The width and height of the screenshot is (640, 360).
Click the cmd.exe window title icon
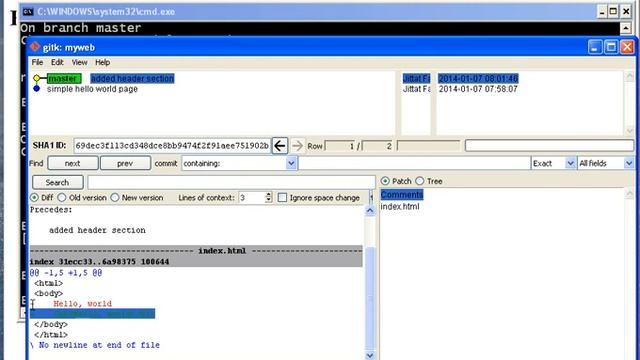[x=28, y=11]
